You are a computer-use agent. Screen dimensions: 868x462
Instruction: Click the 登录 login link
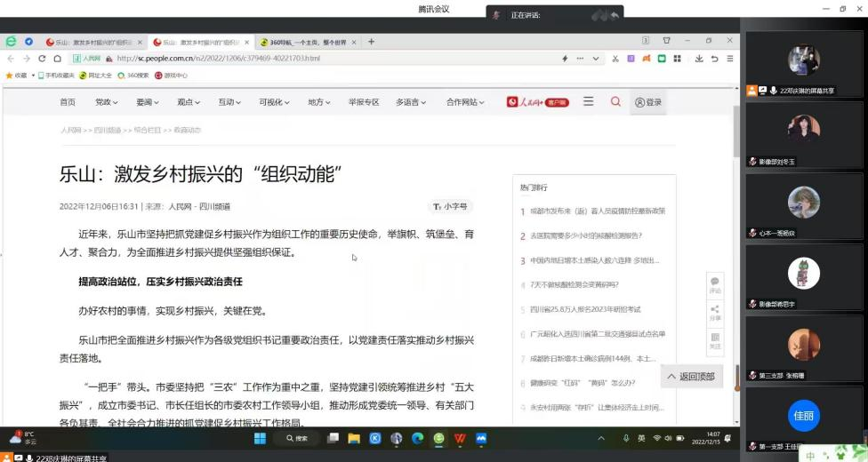(x=648, y=102)
